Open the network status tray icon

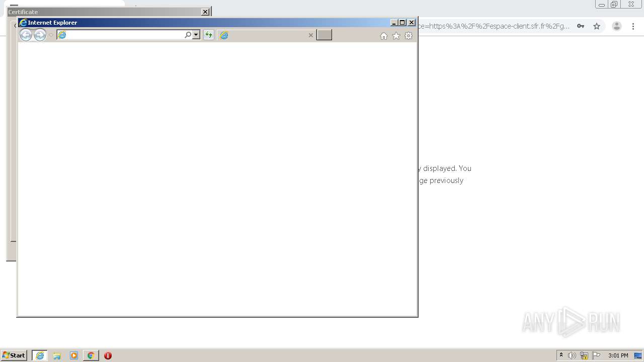(584, 355)
